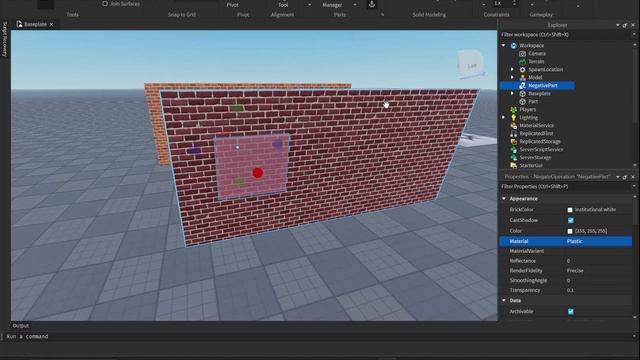The height and width of the screenshot is (360, 640).
Task: Click the Pivot button in the ribbon
Action: 232,4
